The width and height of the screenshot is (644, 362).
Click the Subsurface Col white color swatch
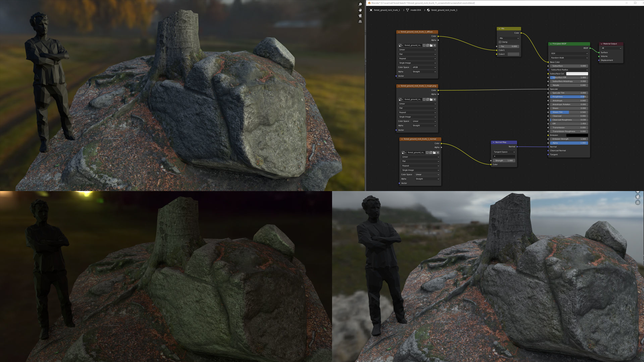pyautogui.click(x=577, y=74)
